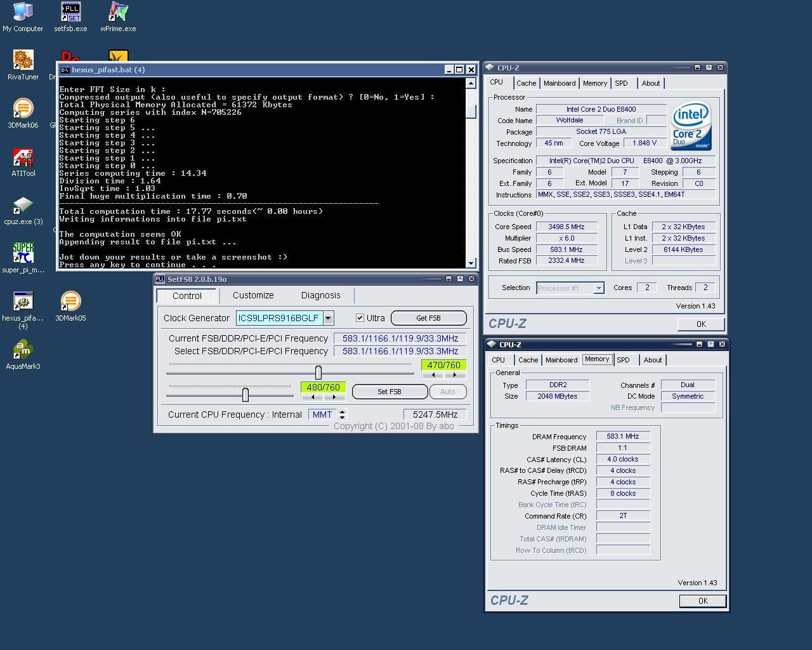The height and width of the screenshot is (650, 812).
Task: Click the console vertical scrollbar thumb
Action: [x=471, y=110]
